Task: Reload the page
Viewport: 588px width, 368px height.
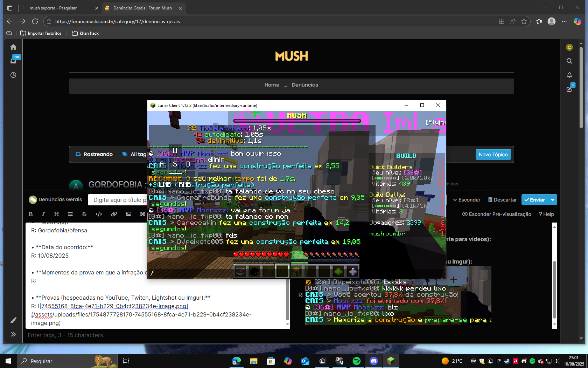Action: point(35,21)
